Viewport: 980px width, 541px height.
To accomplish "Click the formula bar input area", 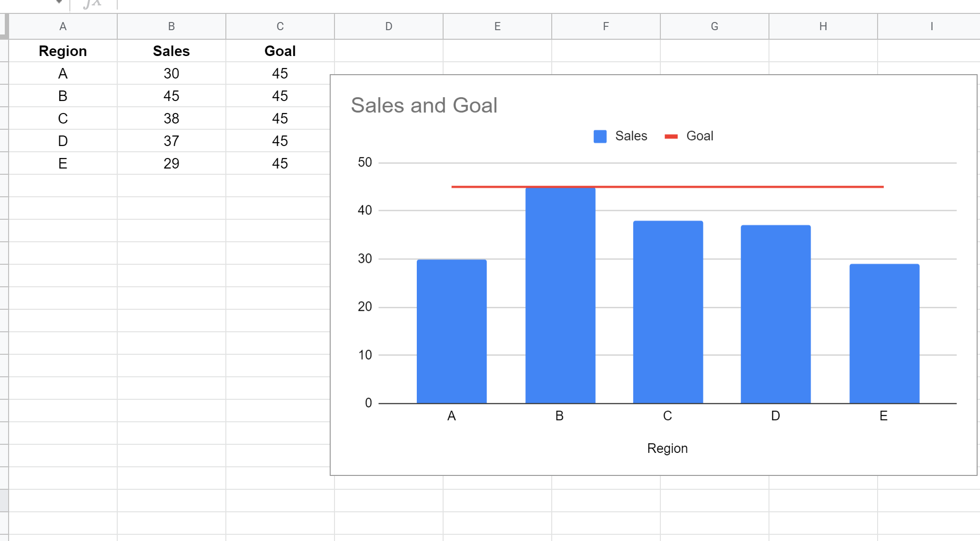I will [x=287, y=4].
